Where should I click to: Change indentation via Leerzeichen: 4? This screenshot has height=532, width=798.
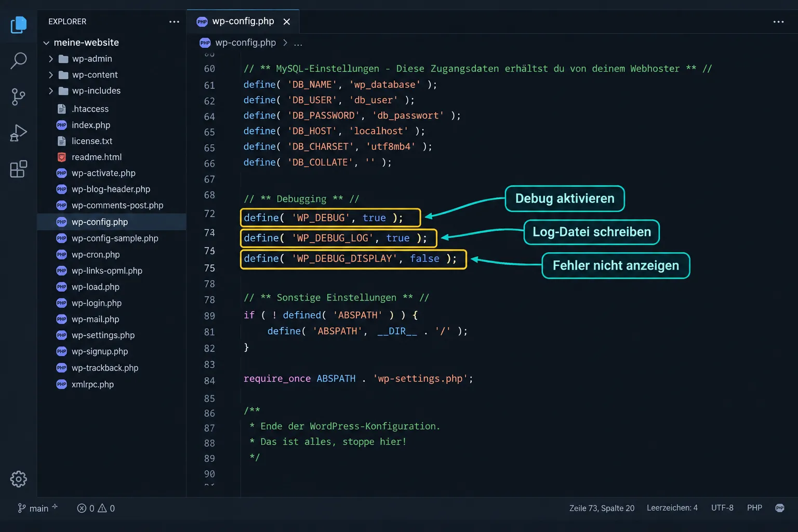click(672, 508)
